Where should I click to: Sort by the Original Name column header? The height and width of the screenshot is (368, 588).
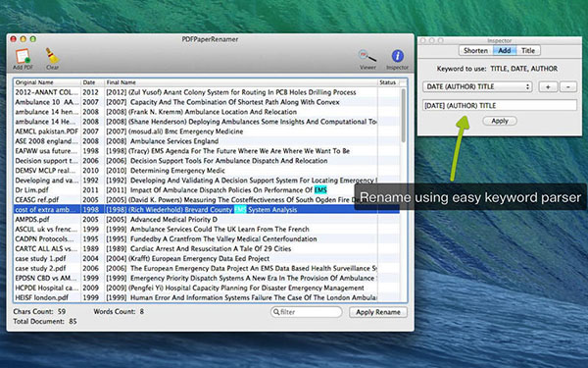point(47,82)
